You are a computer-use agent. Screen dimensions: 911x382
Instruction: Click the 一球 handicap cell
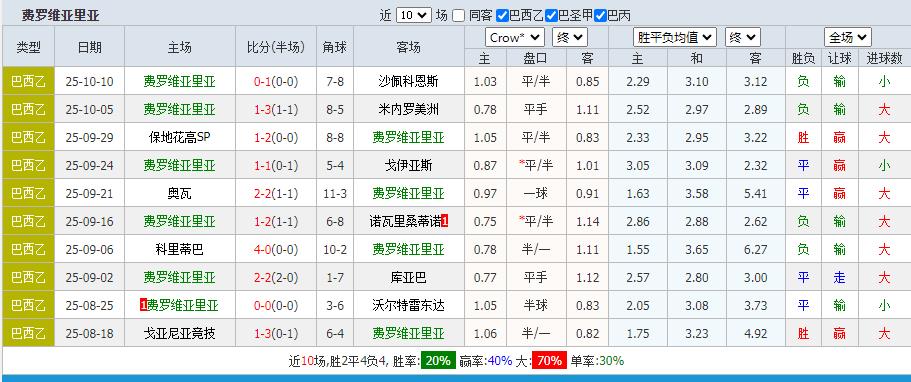[x=536, y=193]
